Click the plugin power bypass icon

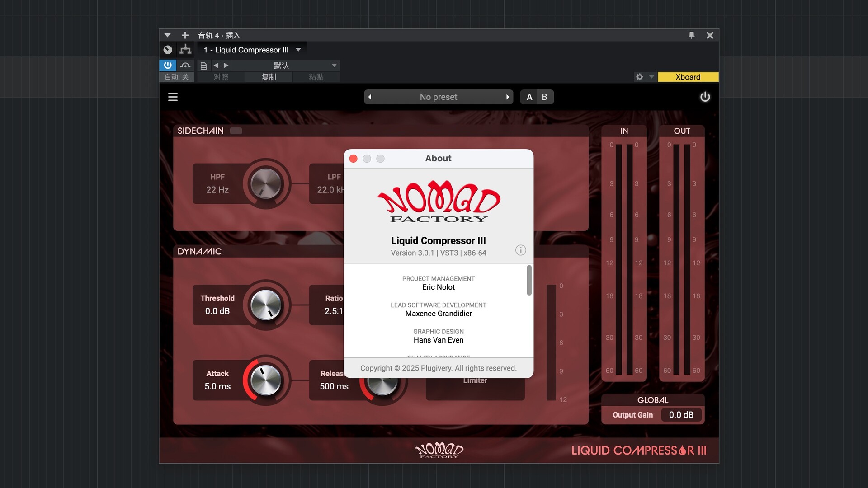tap(705, 97)
